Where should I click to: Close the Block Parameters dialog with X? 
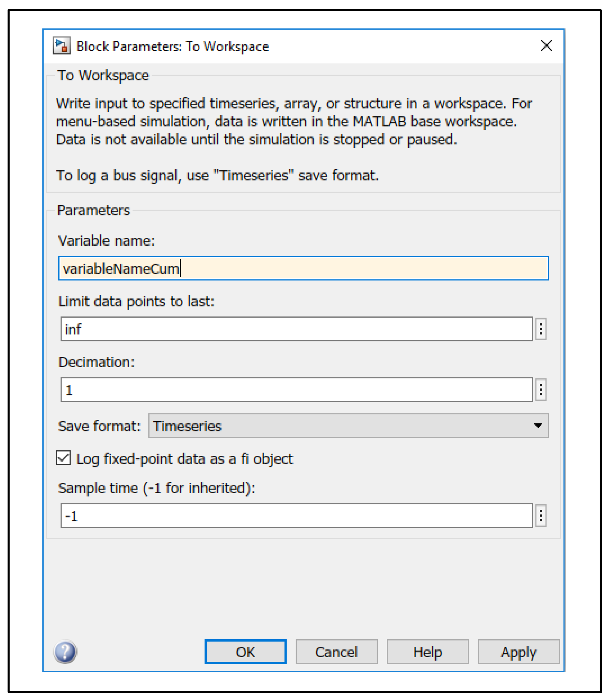546,46
